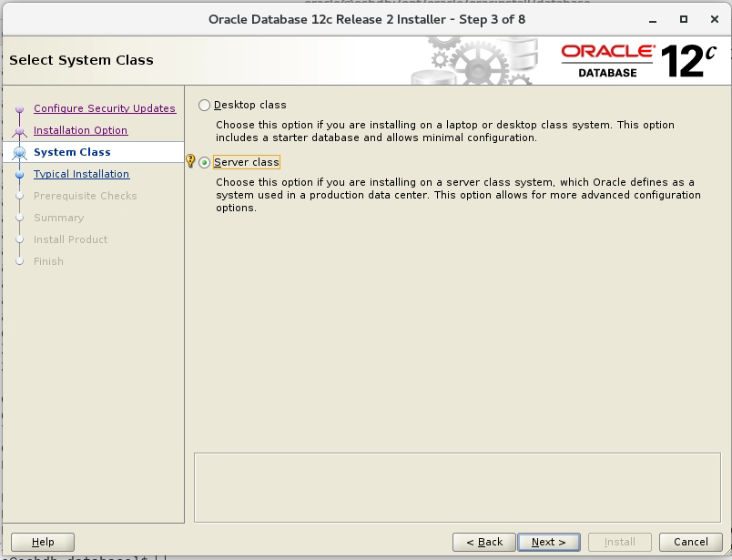Click the Oracle Database 12c logo
The width and height of the screenshot is (732, 560).
click(x=638, y=61)
